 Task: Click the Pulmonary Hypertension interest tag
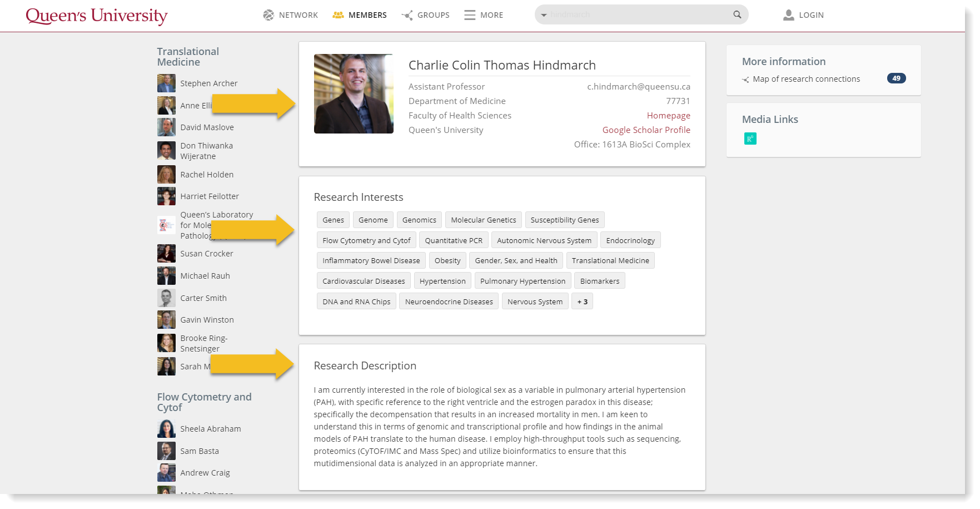click(523, 281)
